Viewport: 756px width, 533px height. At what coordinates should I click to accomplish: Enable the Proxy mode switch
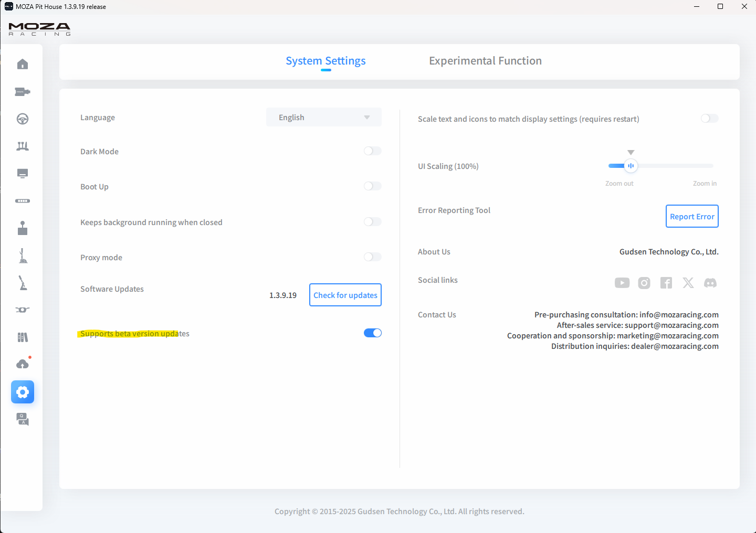coord(373,257)
